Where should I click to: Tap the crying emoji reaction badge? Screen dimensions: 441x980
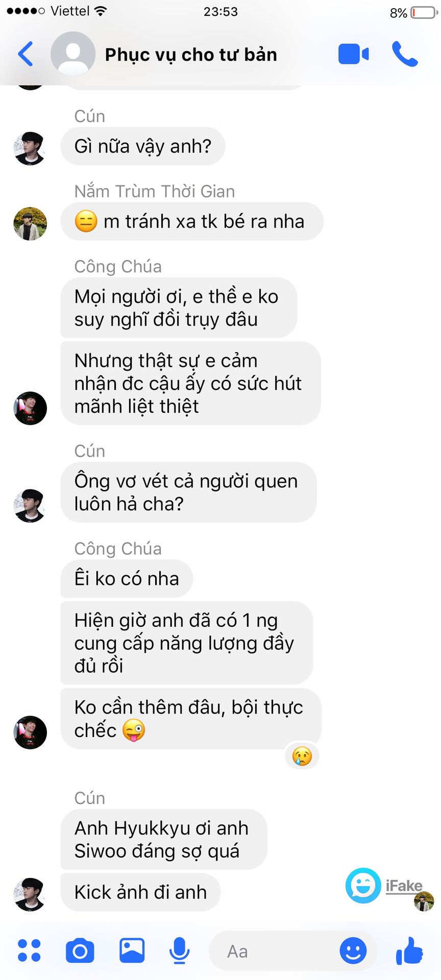[x=302, y=756]
